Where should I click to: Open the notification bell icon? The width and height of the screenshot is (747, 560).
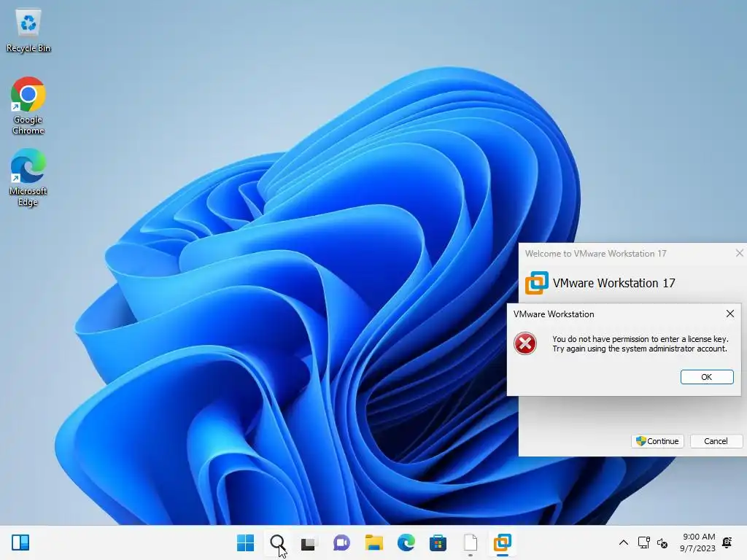coord(727,542)
